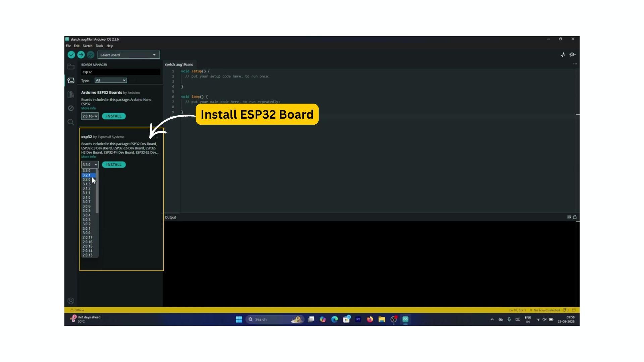Collapse the esp32 version dropdown showing 3.3.0
Viewport: 644px width, 362px height.
pos(90,165)
